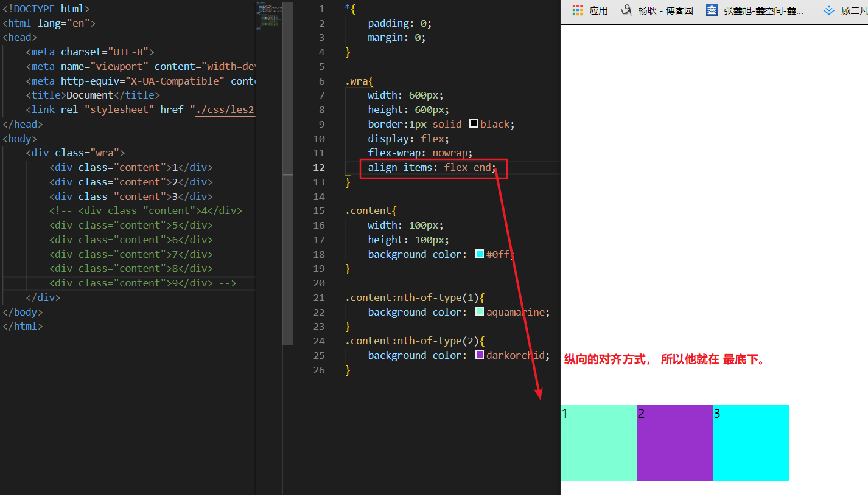Open the darkorchid color swatch picker
The width and height of the screenshot is (868, 495).
[x=480, y=355]
